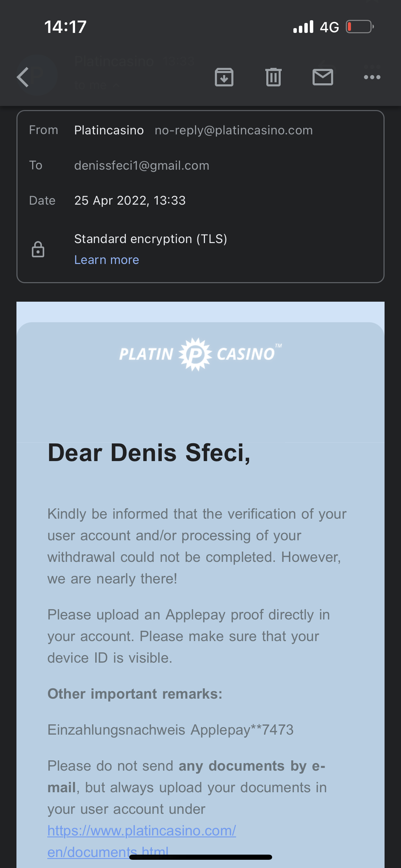Tap the encryption padlock icon
This screenshot has height=868, width=401.
(38, 249)
